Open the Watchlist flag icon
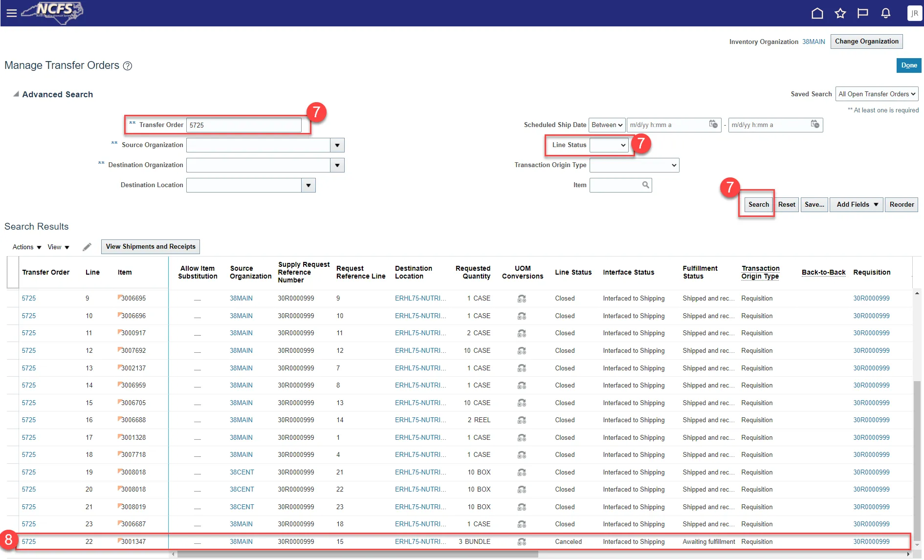 coord(863,13)
